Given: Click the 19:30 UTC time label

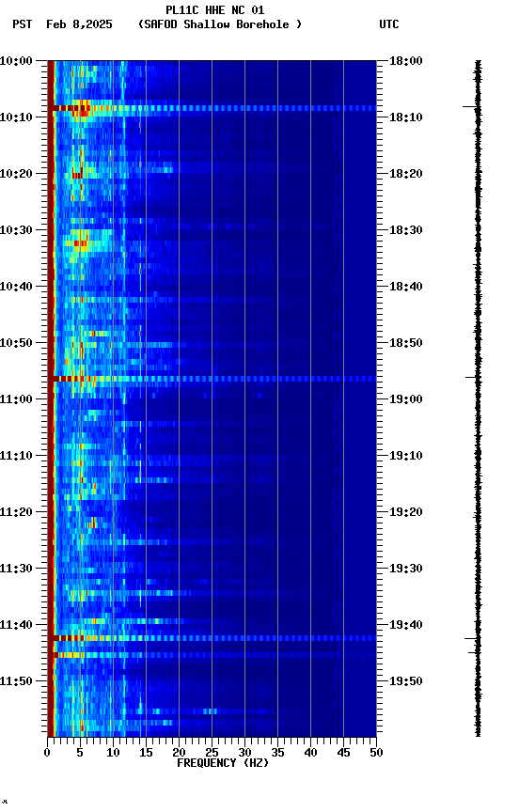Looking at the screenshot, I should 406,569.
